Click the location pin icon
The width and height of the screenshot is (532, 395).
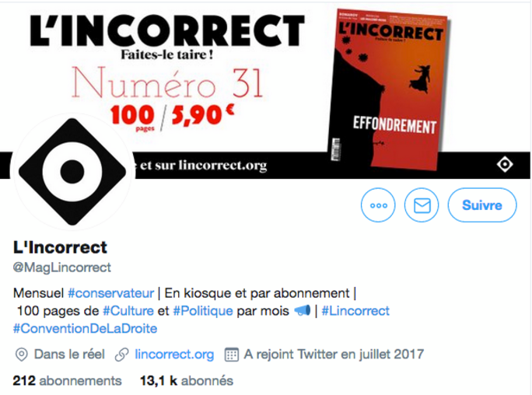coord(21,355)
